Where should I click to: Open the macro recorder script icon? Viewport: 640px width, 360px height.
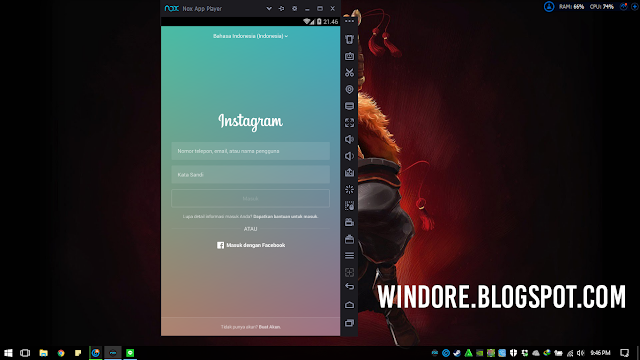349,206
